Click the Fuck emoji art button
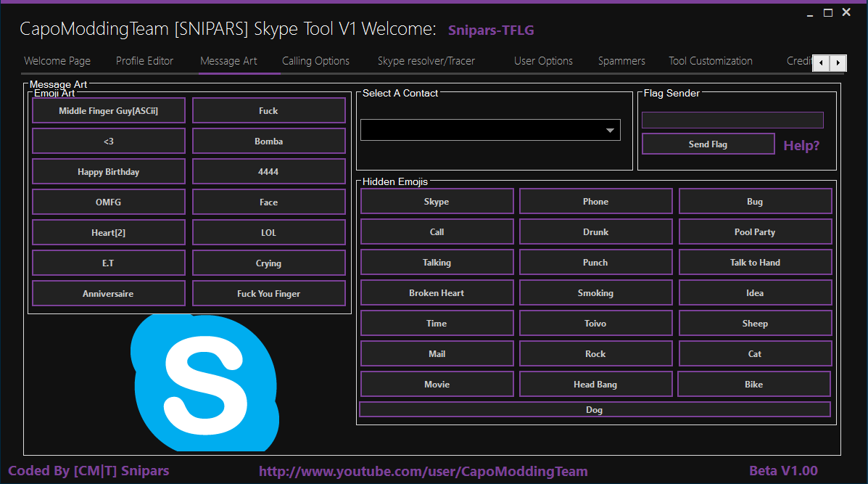The height and width of the screenshot is (484, 868). point(268,111)
